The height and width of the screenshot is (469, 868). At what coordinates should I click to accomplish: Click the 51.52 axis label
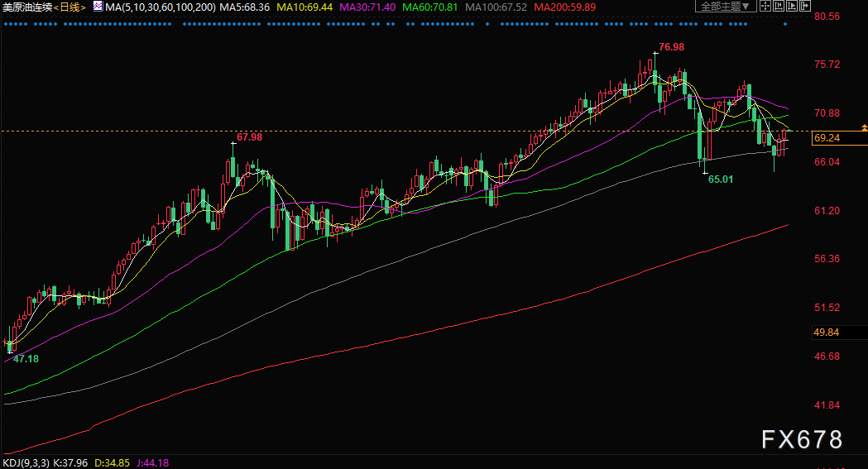click(x=827, y=308)
